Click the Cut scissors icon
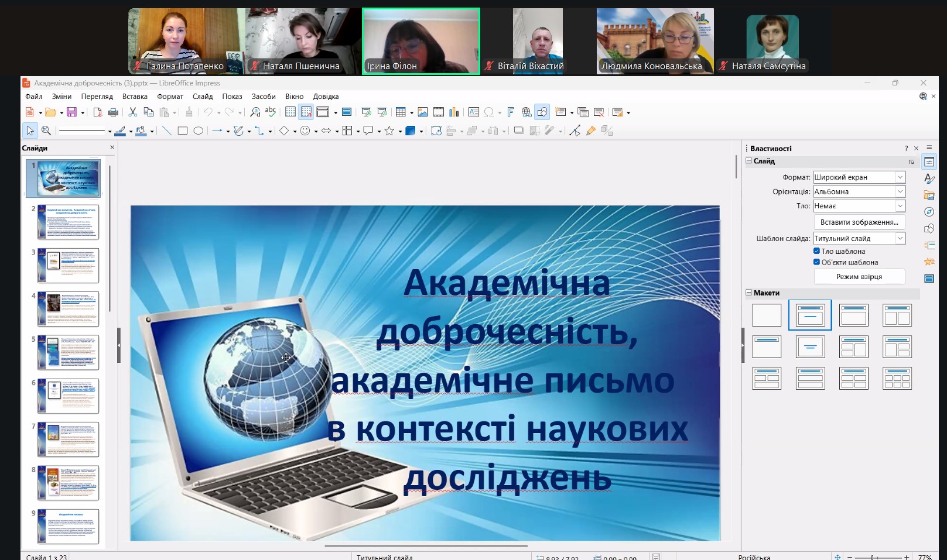 133,112
